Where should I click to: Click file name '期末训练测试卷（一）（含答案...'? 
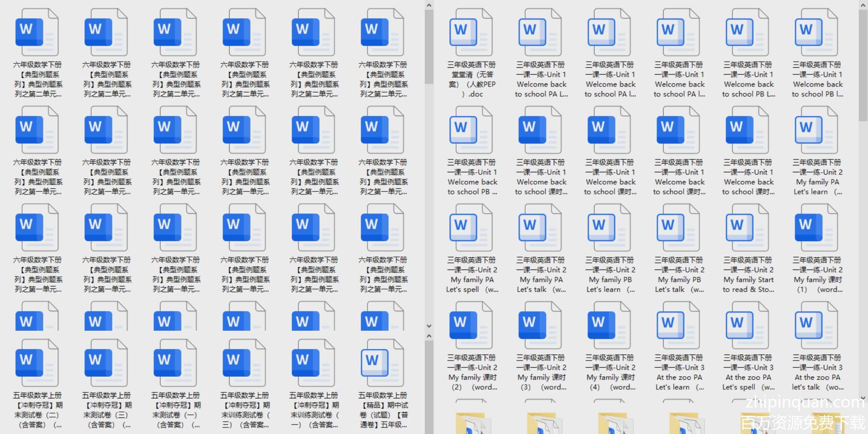313,410
